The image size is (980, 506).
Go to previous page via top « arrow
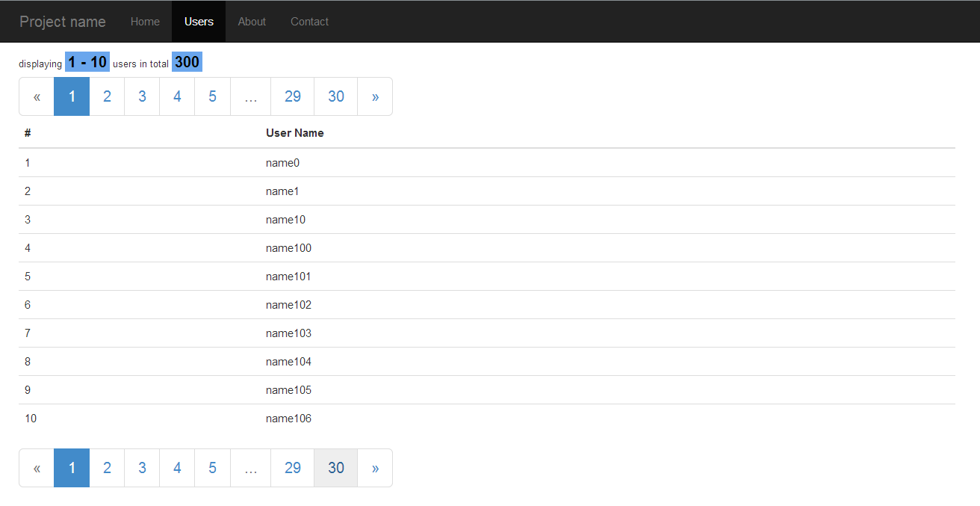click(36, 96)
